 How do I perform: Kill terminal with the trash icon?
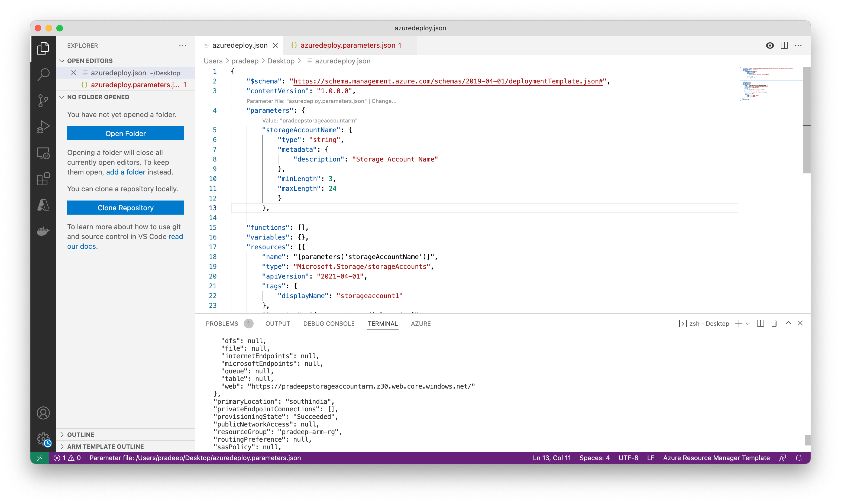[x=774, y=324]
